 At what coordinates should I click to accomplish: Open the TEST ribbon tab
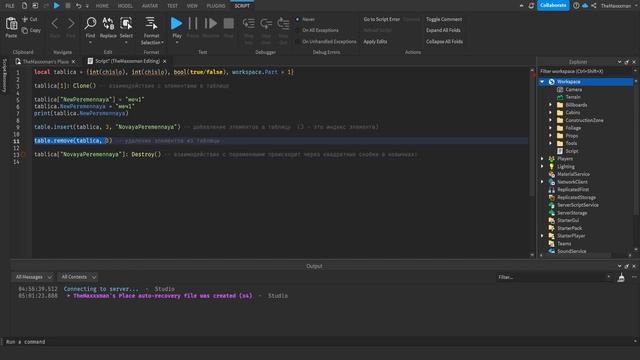[173, 6]
